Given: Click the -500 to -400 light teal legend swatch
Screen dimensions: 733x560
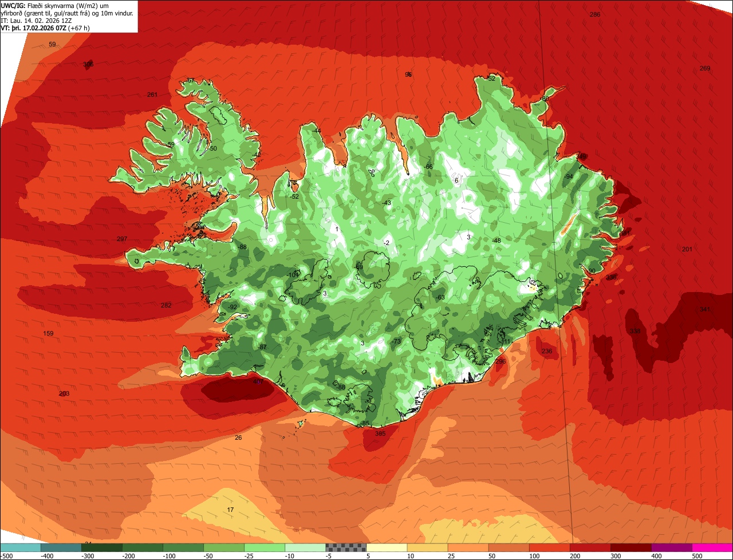Looking at the screenshot, I should click(x=21, y=547).
